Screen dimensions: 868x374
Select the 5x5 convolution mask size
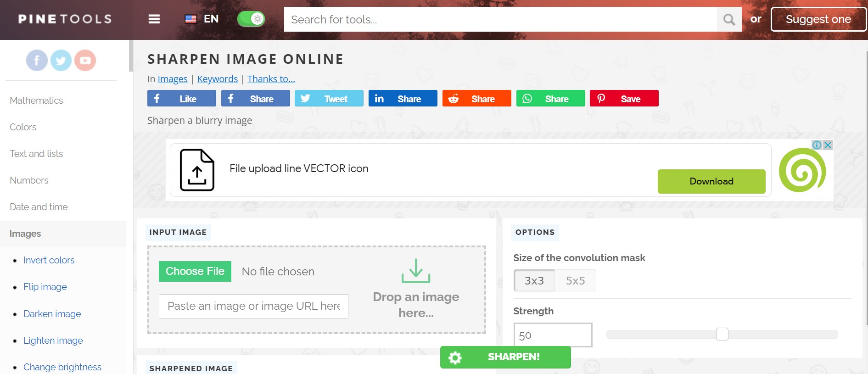click(575, 280)
